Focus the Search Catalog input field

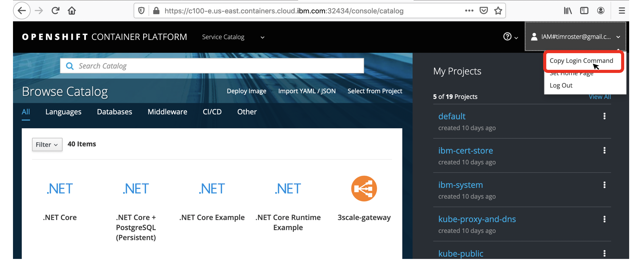(212, 66)
